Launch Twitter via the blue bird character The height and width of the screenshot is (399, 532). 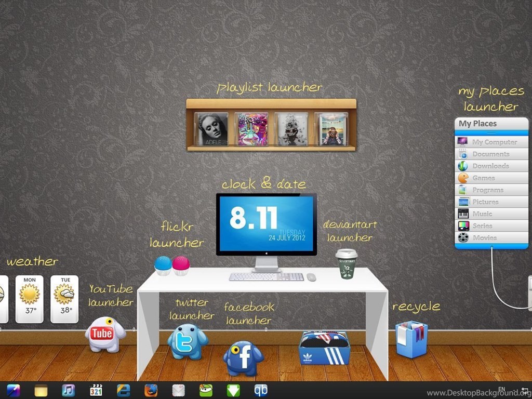click(187, 341)
